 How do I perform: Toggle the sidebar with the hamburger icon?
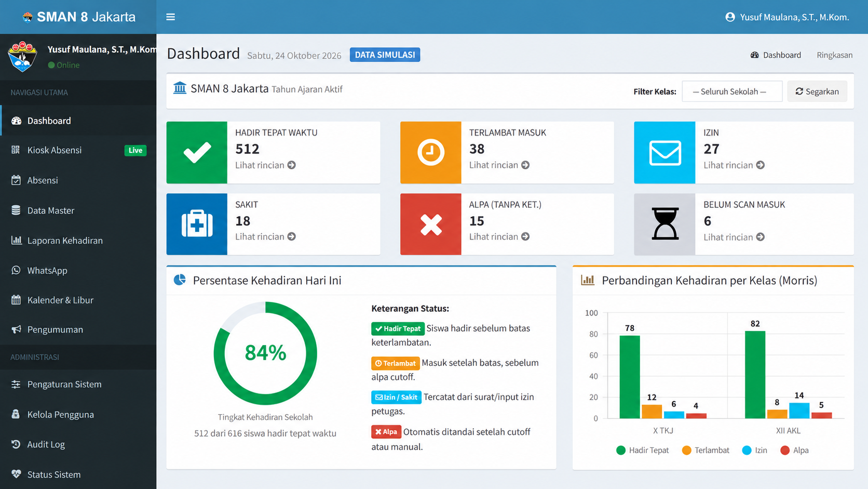pos(170,17)
